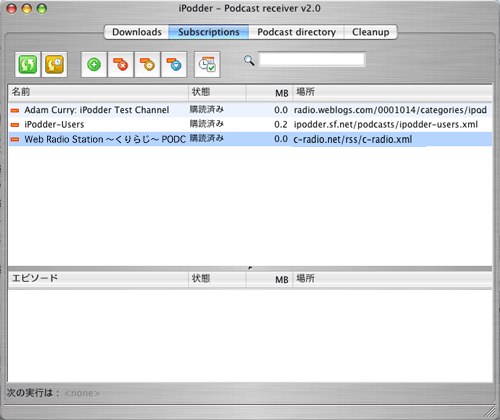Click the episode pane 場所 column header
The height and width of the screenshot is (420, 500).
392,279
